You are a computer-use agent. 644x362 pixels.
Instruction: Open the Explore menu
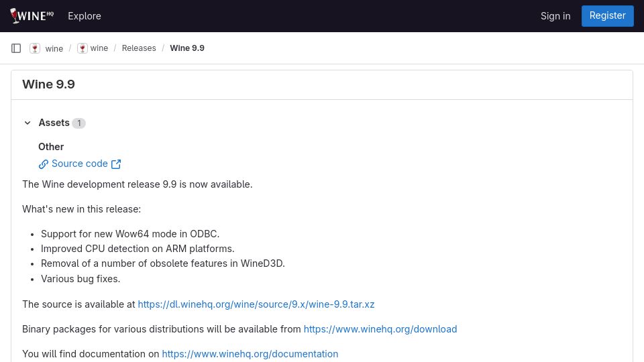85,16
